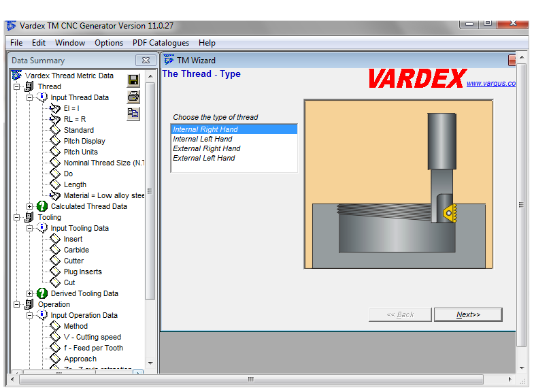Collapse the Tooling tree node
534x392 pixels.
click(x=17, y=217)
